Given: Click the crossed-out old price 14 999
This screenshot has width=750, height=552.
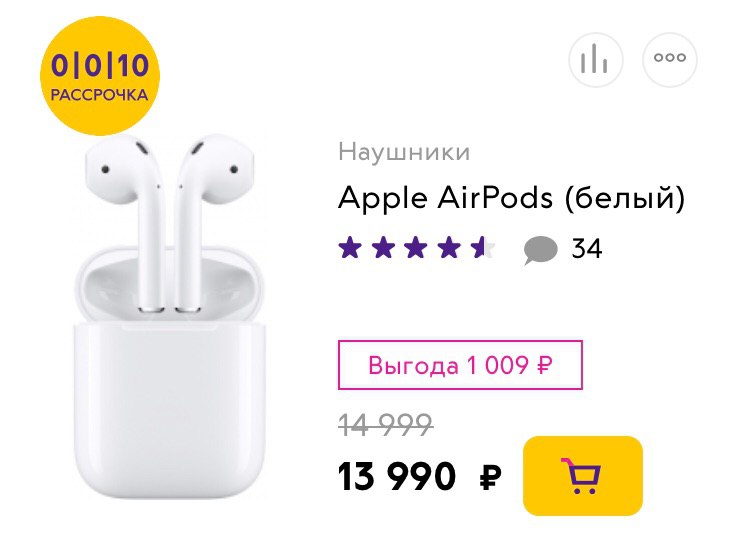Looking at the screenshot, I should pos(386,425).
